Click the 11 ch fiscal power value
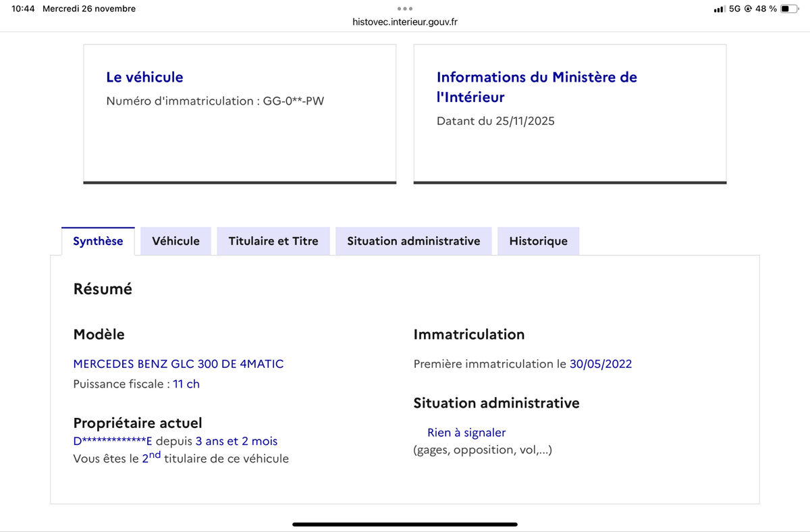Screen dimensions: 810x532 coord(186,384)
